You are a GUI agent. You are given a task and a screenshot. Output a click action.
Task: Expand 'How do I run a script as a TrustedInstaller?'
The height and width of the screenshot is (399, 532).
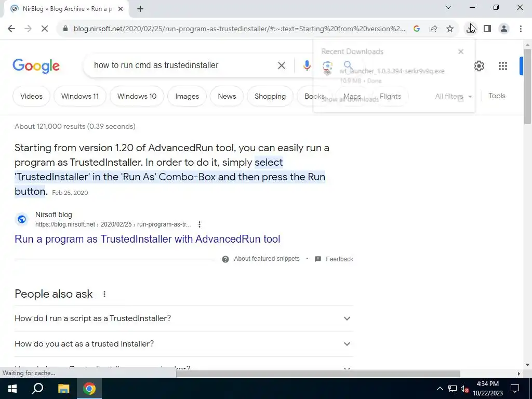(x=184, y=318)
